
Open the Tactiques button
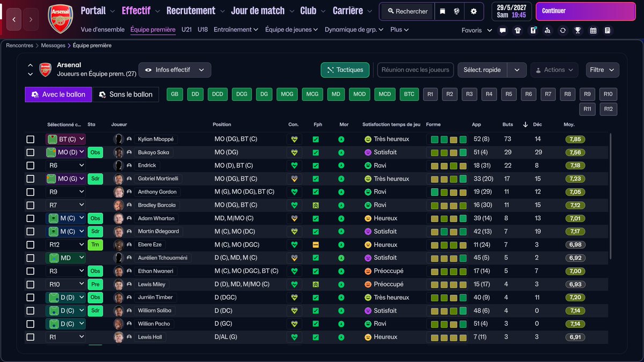[x=346, y=70]
